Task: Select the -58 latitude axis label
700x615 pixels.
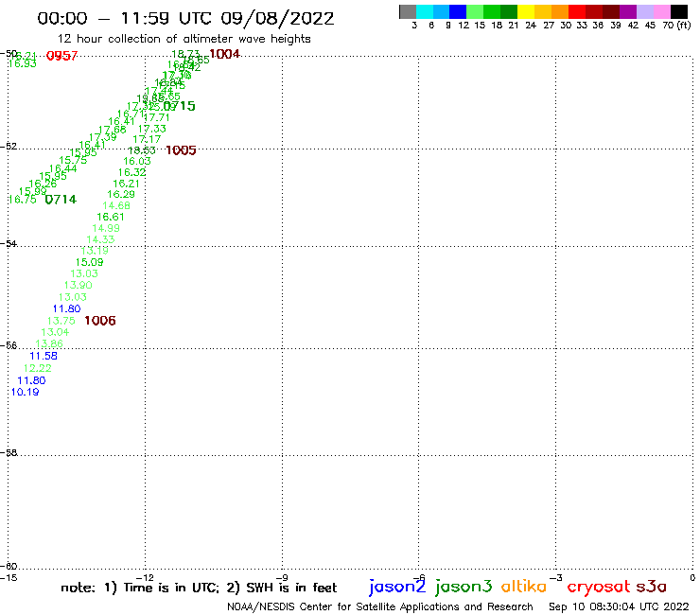Action: (9, 453)
